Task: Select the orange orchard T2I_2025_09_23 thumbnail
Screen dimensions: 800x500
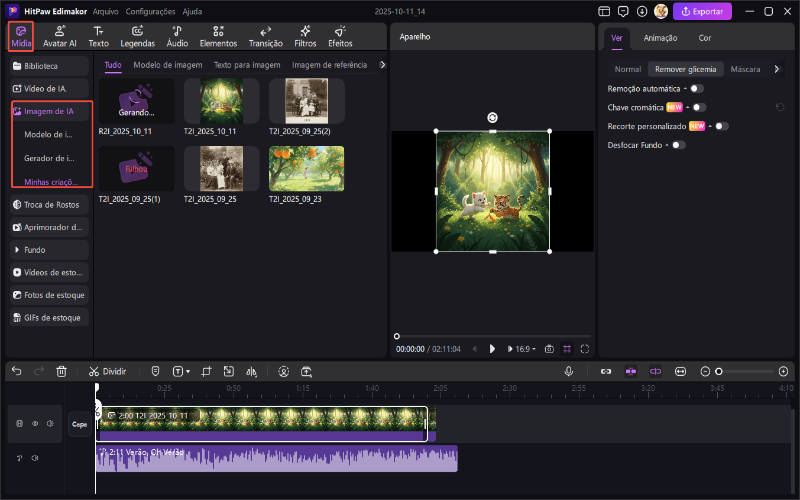Action: (307, 169)
